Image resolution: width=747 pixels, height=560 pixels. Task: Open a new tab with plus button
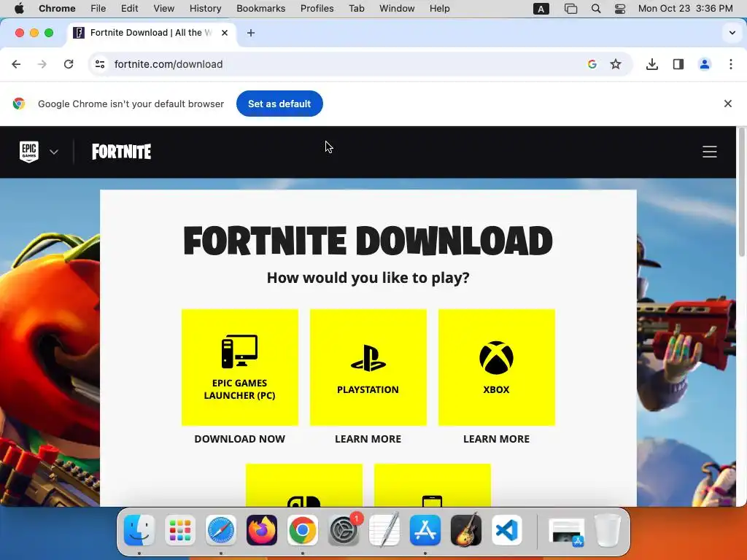coord(251,33)
